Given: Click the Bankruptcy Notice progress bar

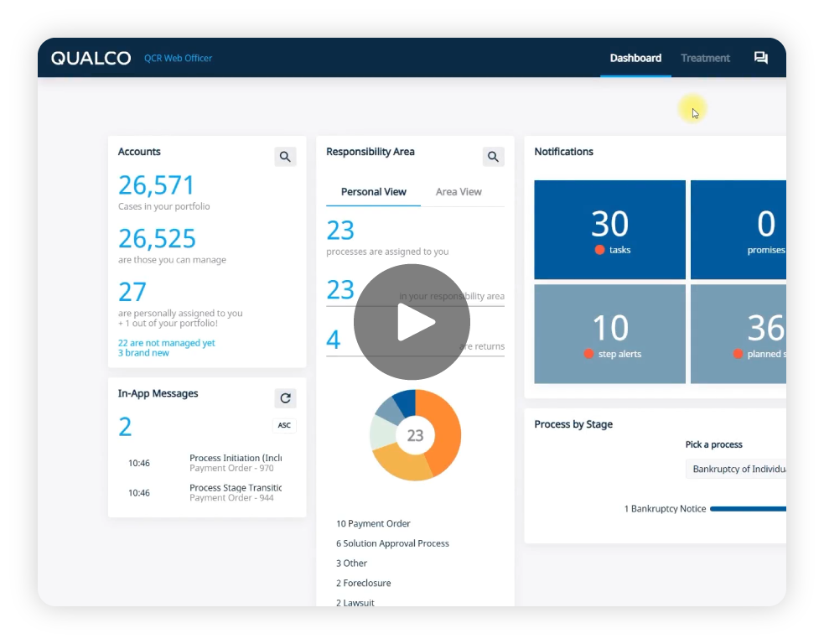Looking at the screenshot, I should [748, 509].
